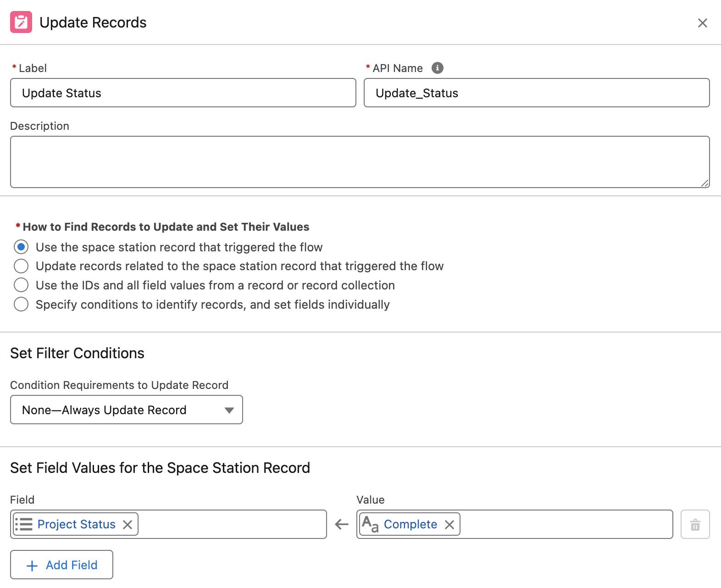
Task: Click the 'Condition Requirements to Update Record' label
Action: (119, 385)
